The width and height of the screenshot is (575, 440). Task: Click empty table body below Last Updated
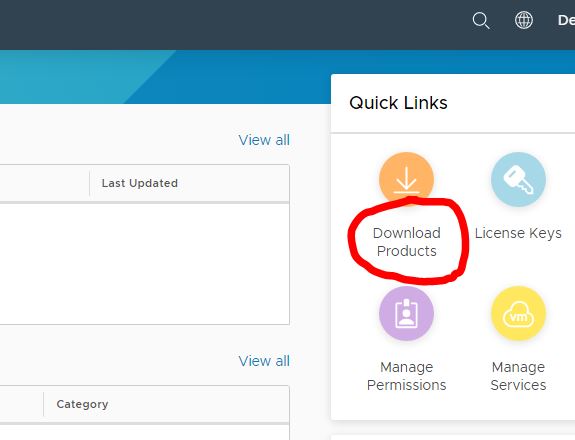144,264
